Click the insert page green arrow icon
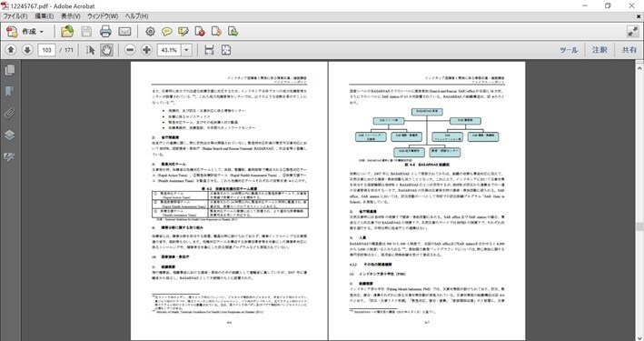This screenshot has height=341, width=644. tap(233, 32)
